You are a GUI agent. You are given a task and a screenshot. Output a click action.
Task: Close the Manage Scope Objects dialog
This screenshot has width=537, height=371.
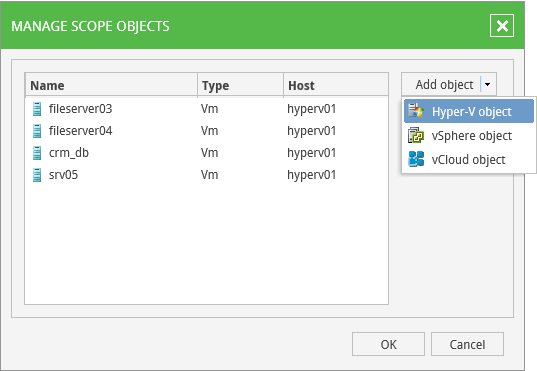point(502,26)
